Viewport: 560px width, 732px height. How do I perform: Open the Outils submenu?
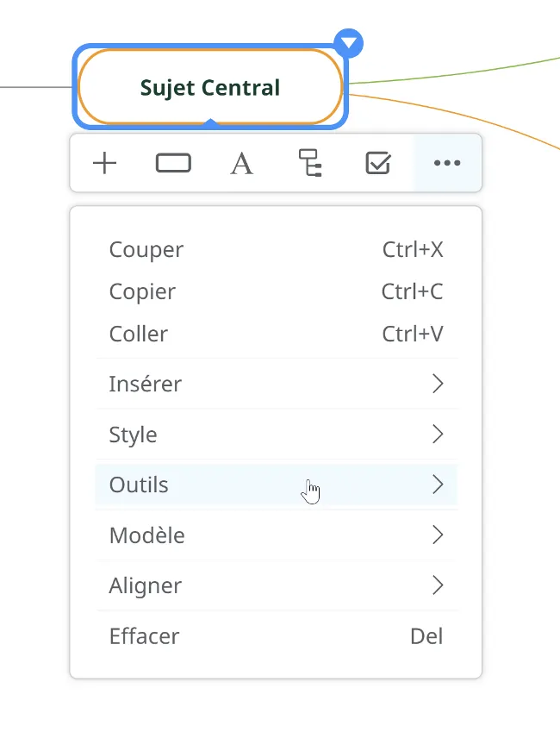click(277, 485)
